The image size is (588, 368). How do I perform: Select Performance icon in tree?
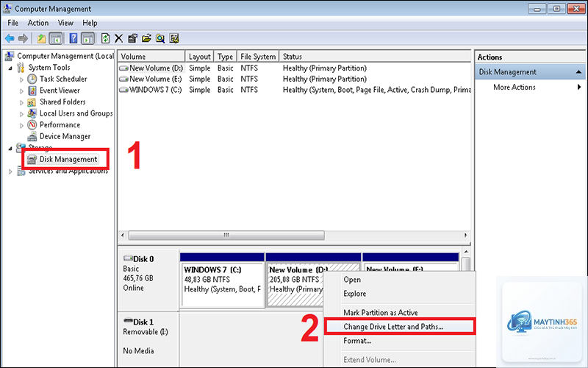(x=32, y=124)
